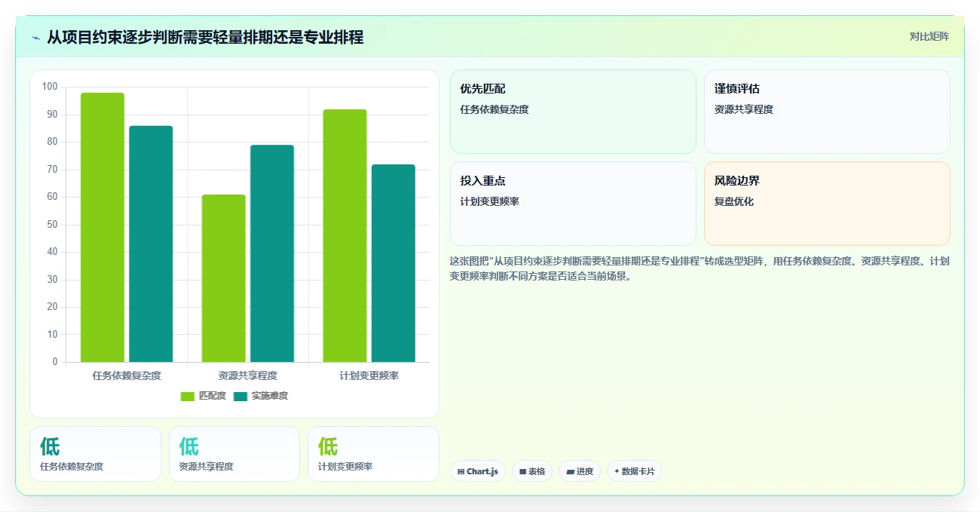
Task: Open the 投入重点 card
Action: point(573,204)
